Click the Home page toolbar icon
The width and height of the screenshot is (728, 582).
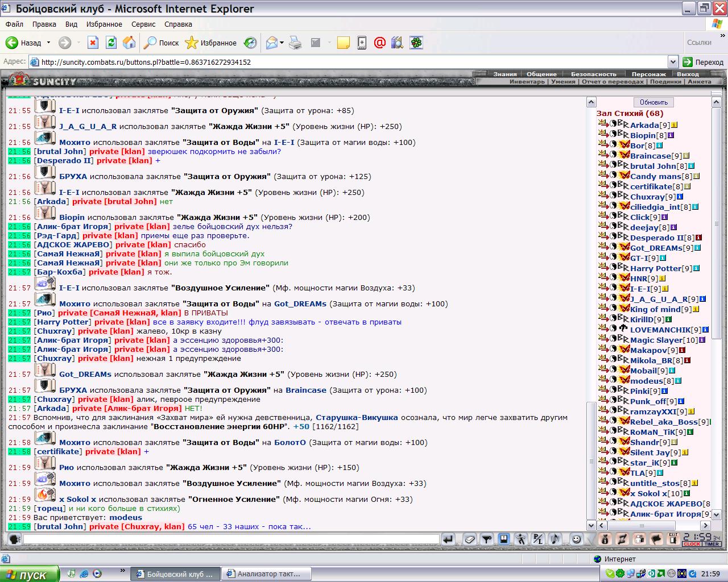[x=129, y=43]
